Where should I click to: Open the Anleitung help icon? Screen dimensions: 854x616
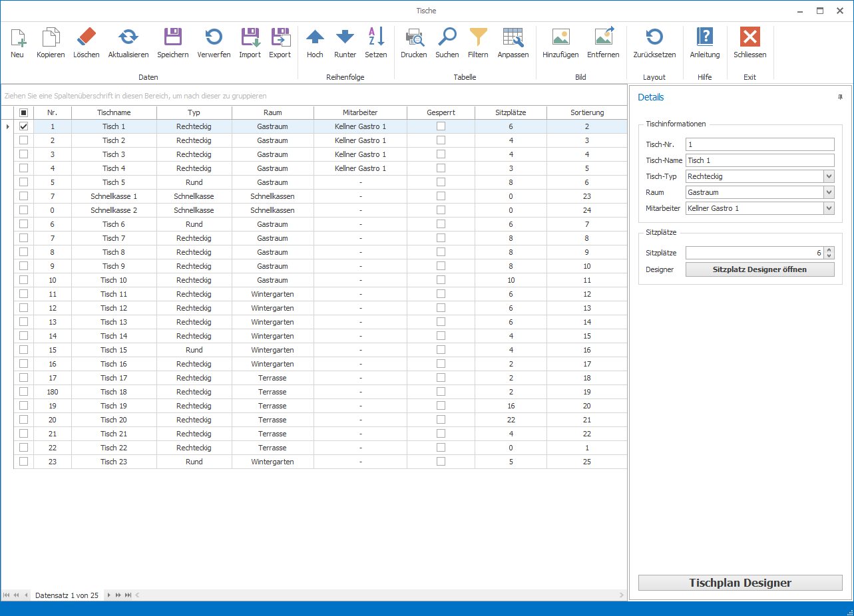coord(704,38)
